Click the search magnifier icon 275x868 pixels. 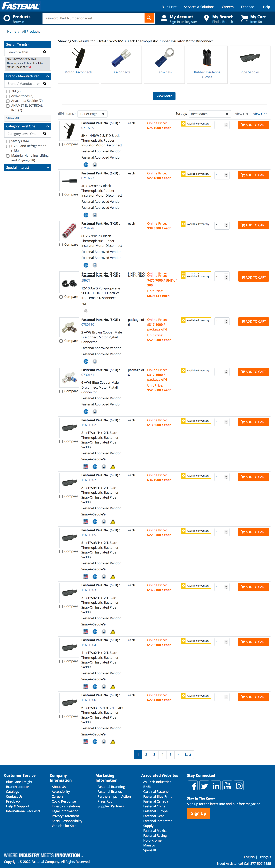click(x=149, y=18)
